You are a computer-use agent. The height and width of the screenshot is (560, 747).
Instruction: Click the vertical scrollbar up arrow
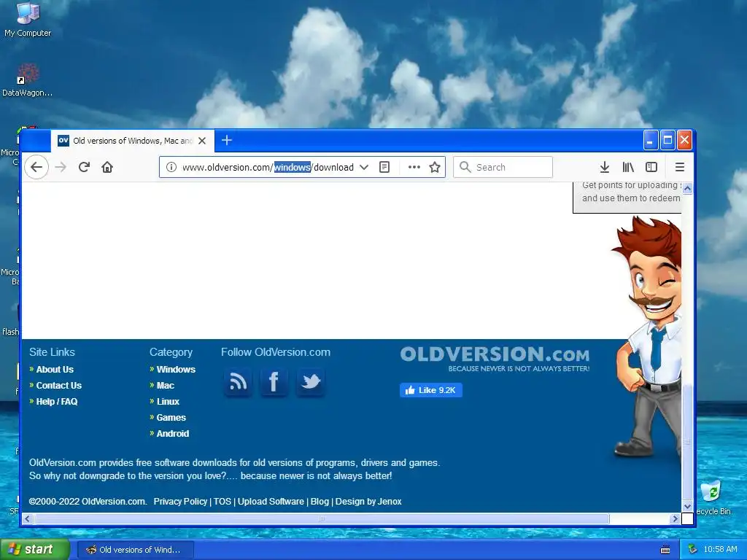coord(687,189)
